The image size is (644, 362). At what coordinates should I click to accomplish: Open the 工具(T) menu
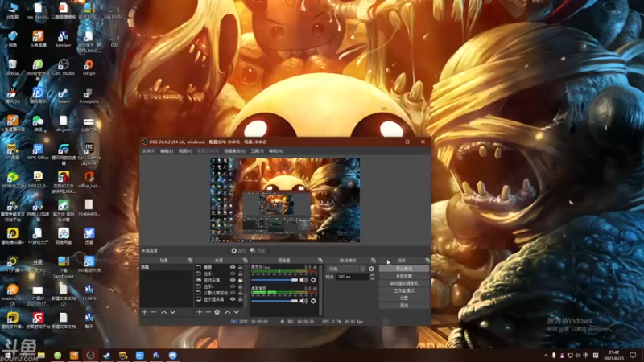pyautogui.click(x=257, y=151)
